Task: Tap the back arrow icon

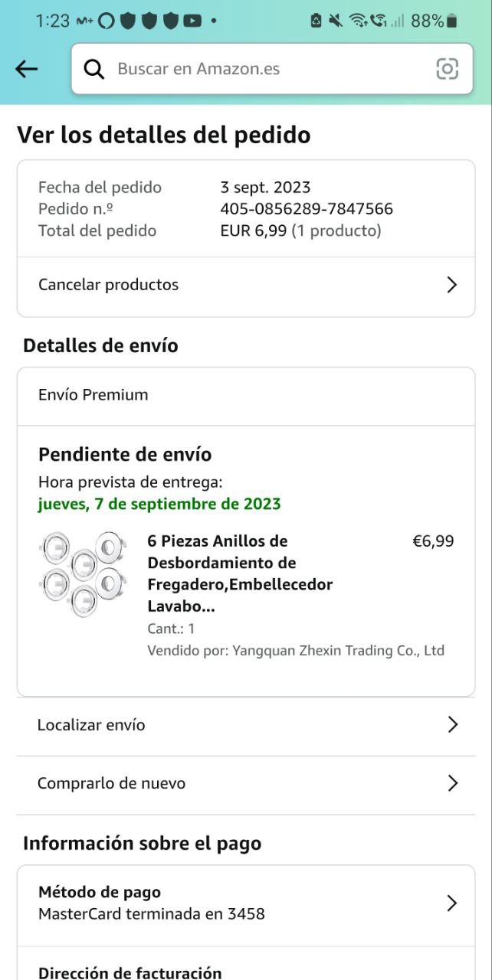Action: (26, 69)
